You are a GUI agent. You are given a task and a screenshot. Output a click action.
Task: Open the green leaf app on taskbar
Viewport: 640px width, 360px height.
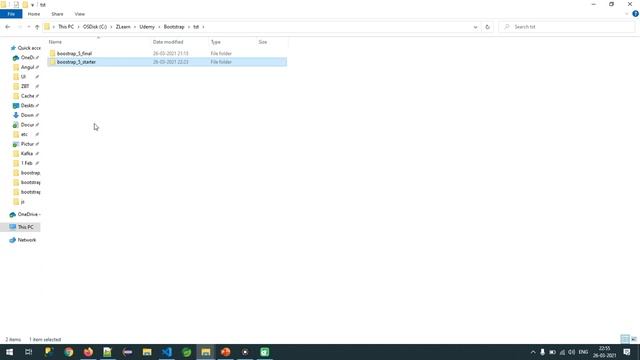coord(187,352)
